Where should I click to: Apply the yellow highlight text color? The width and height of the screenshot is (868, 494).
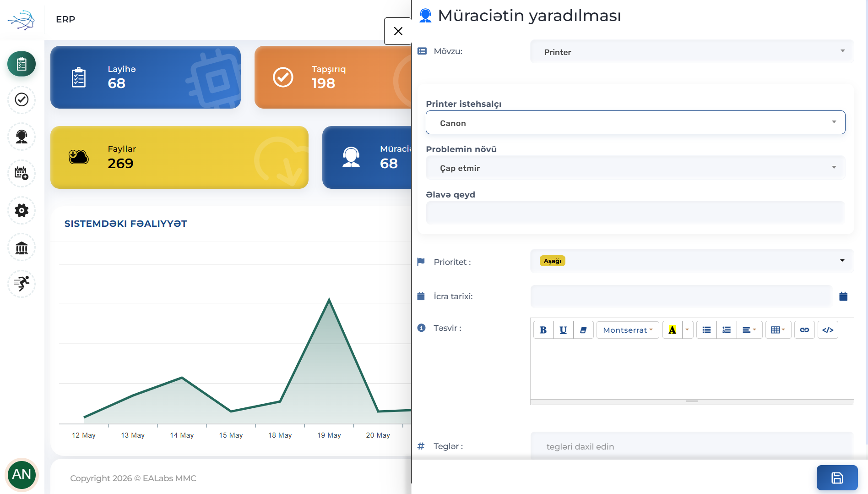tap(672, 330)
